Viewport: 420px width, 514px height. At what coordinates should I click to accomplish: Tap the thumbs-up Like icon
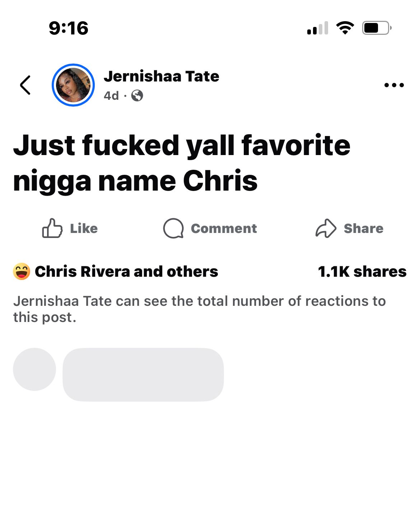coord(52,228)
